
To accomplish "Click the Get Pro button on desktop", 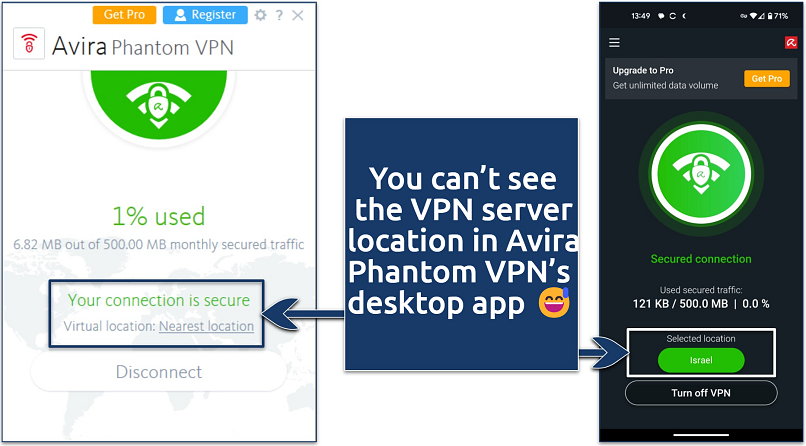I will click(124, 15).
